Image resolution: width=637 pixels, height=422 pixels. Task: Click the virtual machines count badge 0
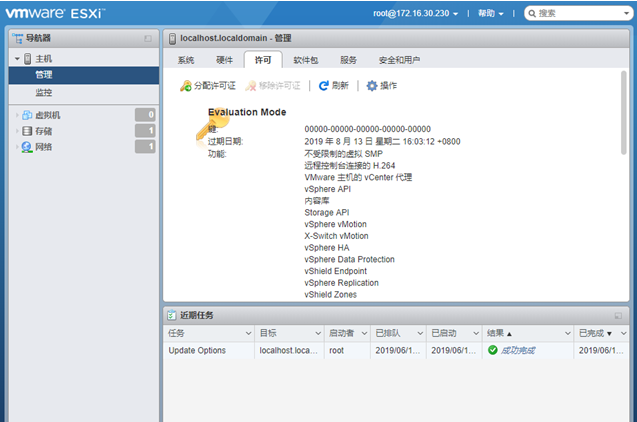[x=145, y=115]
